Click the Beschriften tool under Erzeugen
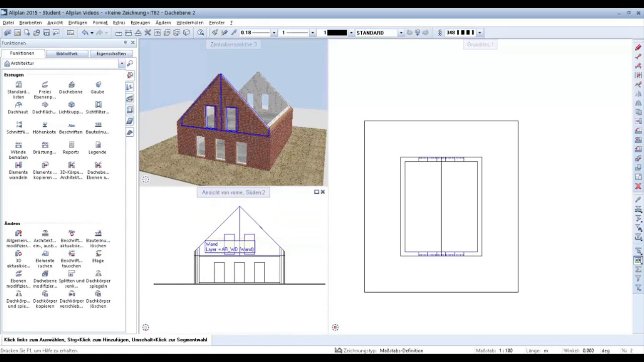The width and height of the screenshot is (644, 362). [x=71, y=128]
